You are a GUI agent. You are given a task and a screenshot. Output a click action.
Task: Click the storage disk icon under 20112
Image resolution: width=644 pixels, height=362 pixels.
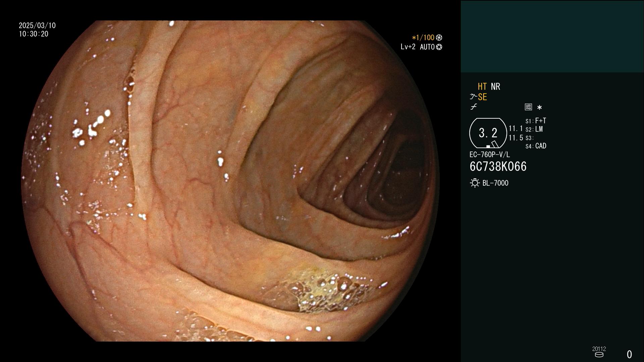pyautogui.click(x=599, y=355)
